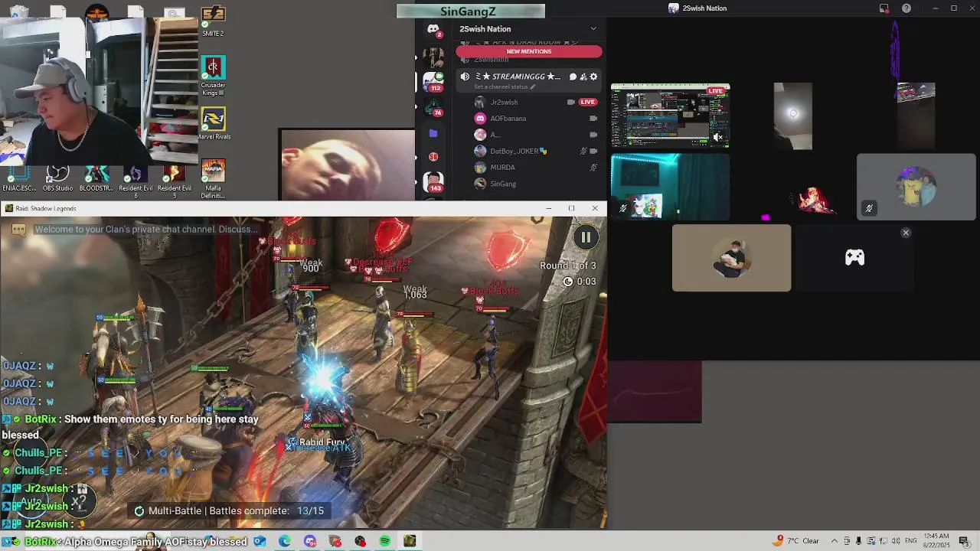Open Spotify from the taskbar
The height and width of the screenshot is (551, 980).
(x=385, y=541)
